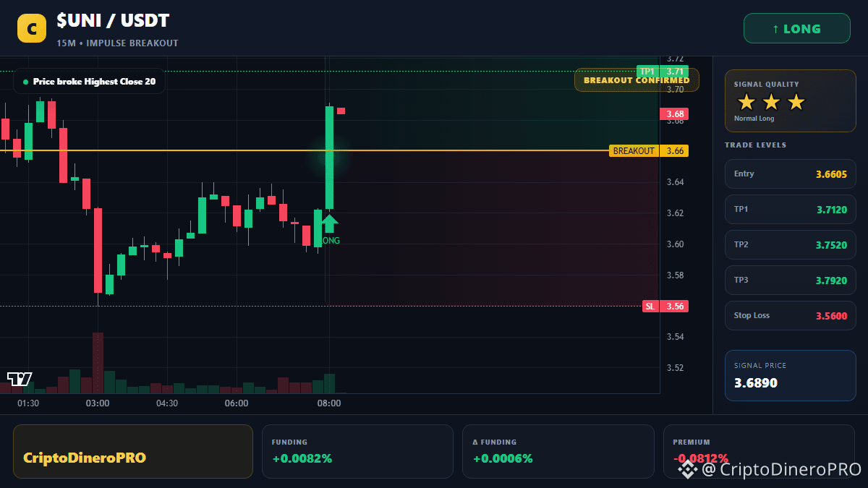Click the Funding +0.0082% card
Viewport: 868px width, 488px height.
357,451
